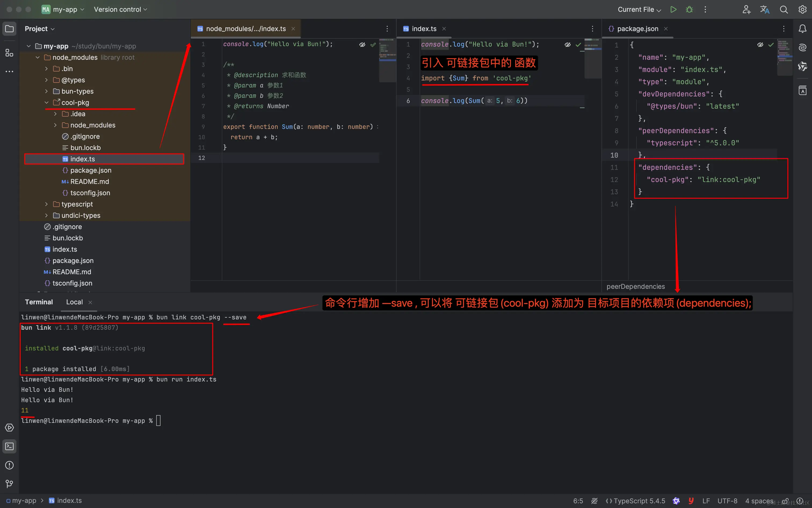Image resolution: width=812 pixels, height=508 pixels.
Task: Toggle reader mode eye in package.json editor
Action: [x=760, y=44]
